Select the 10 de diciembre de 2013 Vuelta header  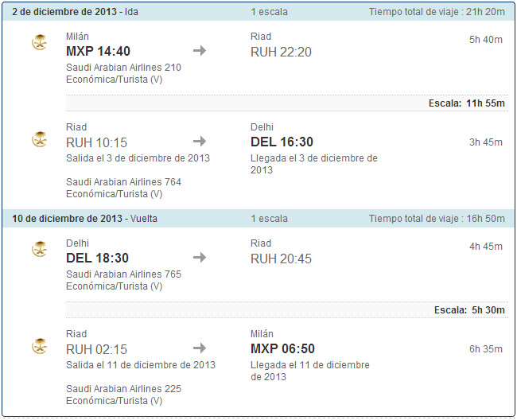pyautogui.click(x=258, y=219)
